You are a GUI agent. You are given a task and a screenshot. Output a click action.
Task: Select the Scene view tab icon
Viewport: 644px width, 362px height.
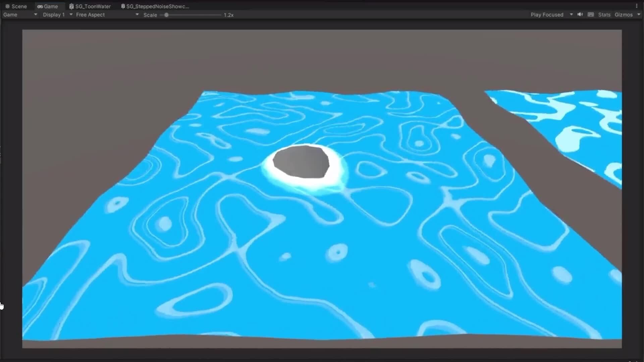7,6
